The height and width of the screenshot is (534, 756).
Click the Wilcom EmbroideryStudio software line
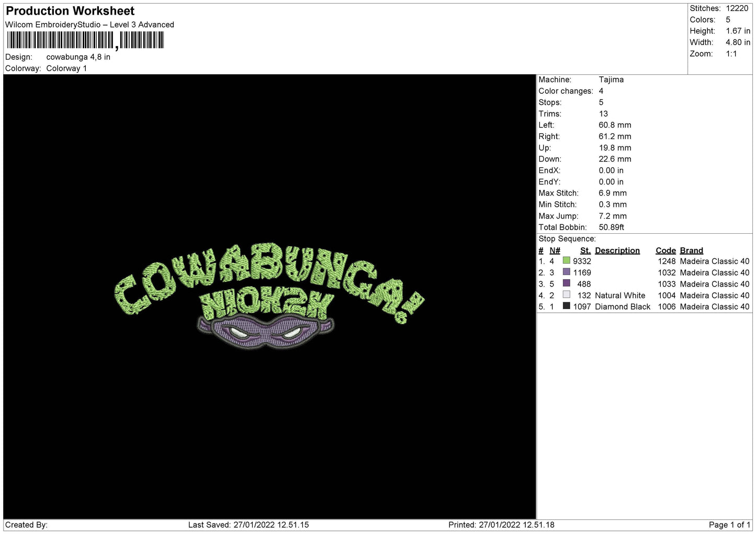89,25
